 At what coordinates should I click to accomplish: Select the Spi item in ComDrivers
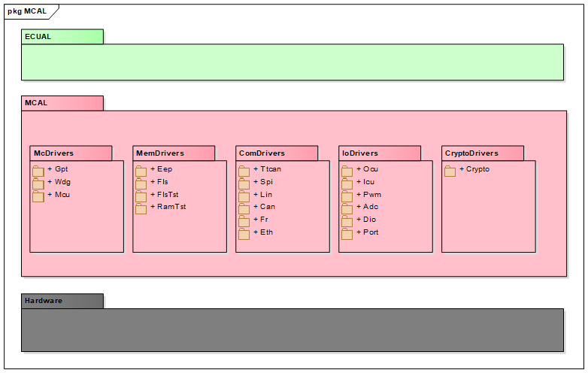(x=266, y=182)
